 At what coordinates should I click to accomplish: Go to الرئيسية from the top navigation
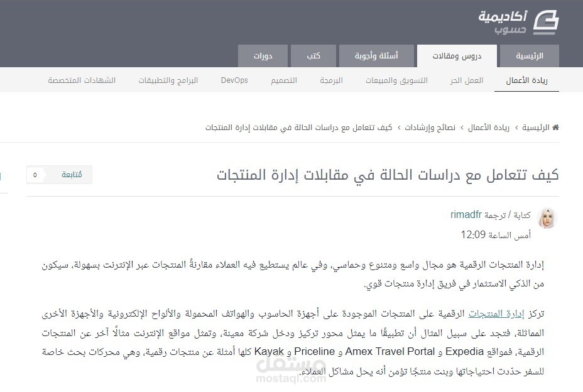click(x=528, y=55)
